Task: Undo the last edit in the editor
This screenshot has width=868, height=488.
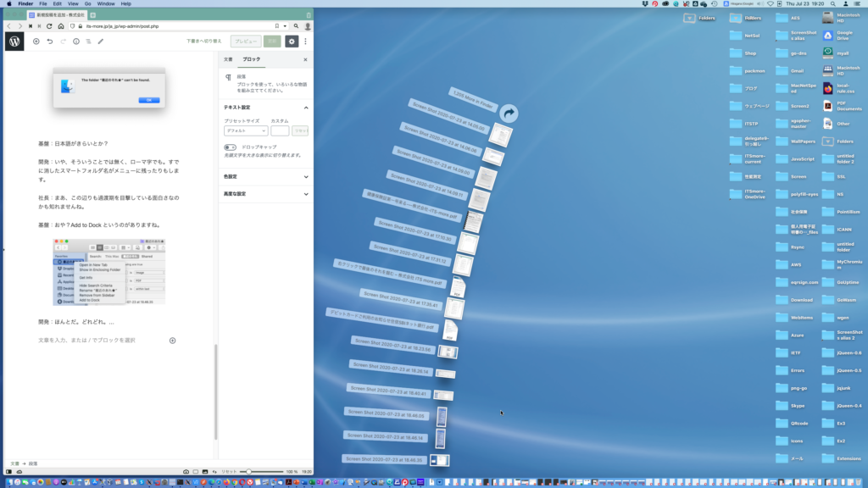Action: coord(50,41)
